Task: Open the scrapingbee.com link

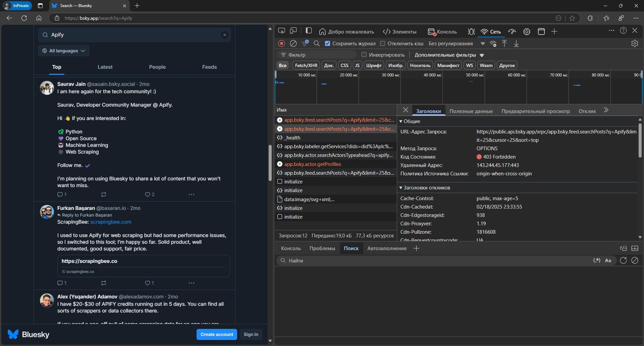Action: tap(111, 222)
